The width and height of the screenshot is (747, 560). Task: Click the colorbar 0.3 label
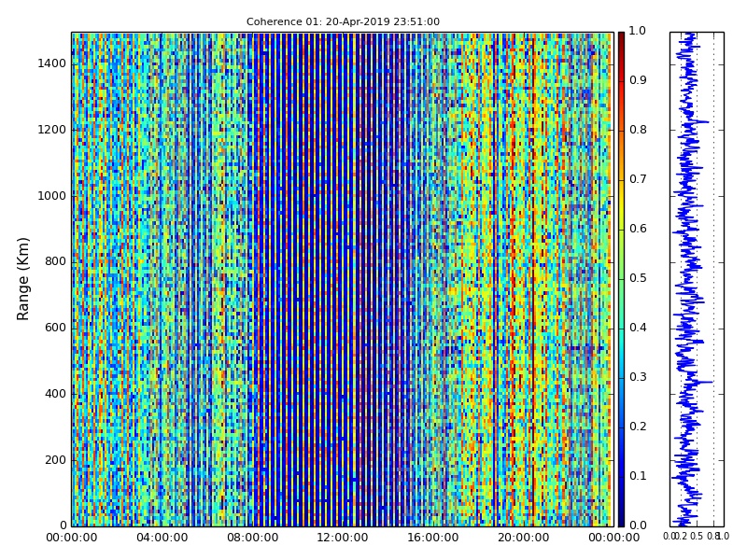pyautogui.click(x=638, y=377)
